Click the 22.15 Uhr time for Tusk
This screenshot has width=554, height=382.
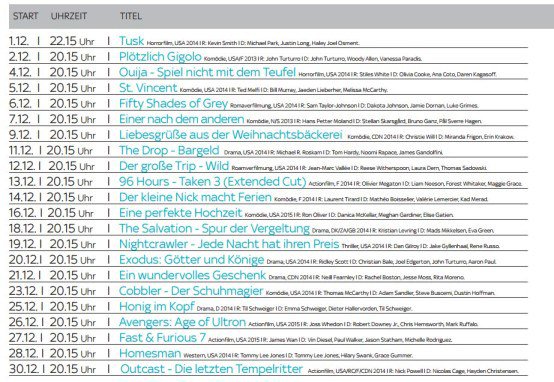click(72, 41)
